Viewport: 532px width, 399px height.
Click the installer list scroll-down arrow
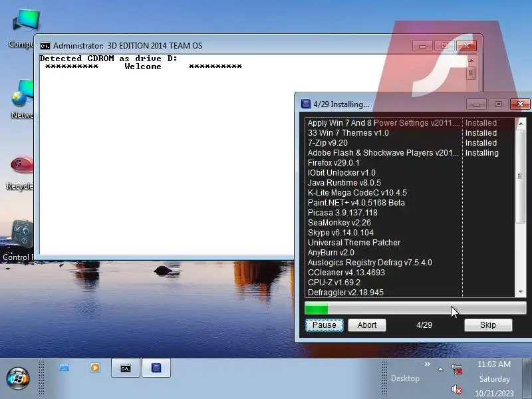pos(521,292)
